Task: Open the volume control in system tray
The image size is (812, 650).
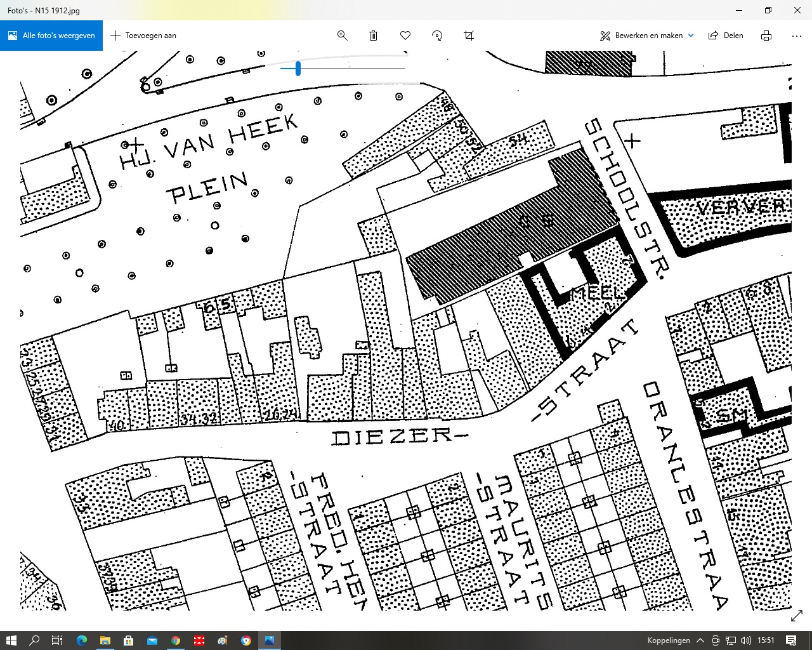Action: tap(745, 640)
